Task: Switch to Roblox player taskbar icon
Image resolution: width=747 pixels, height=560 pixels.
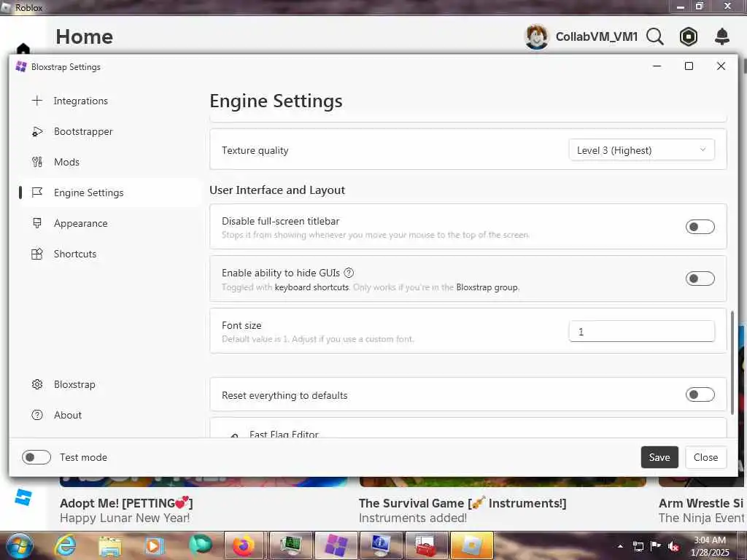Action: coord(471,545)
